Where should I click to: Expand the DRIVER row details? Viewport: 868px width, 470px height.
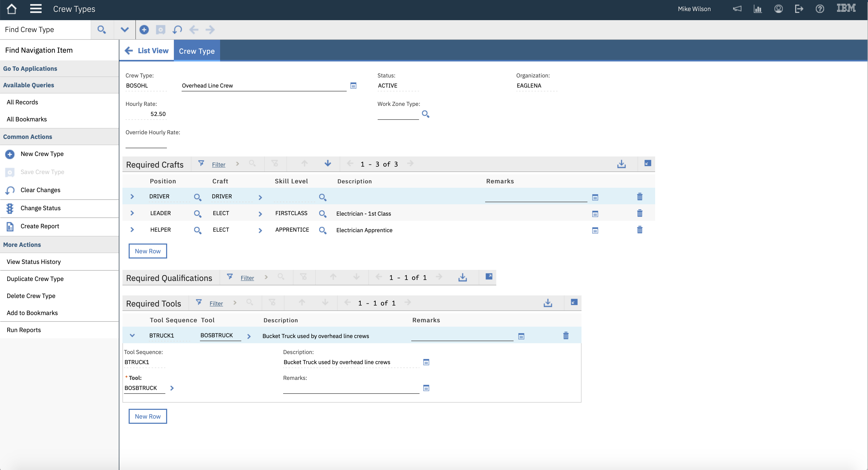coord(132,197)
